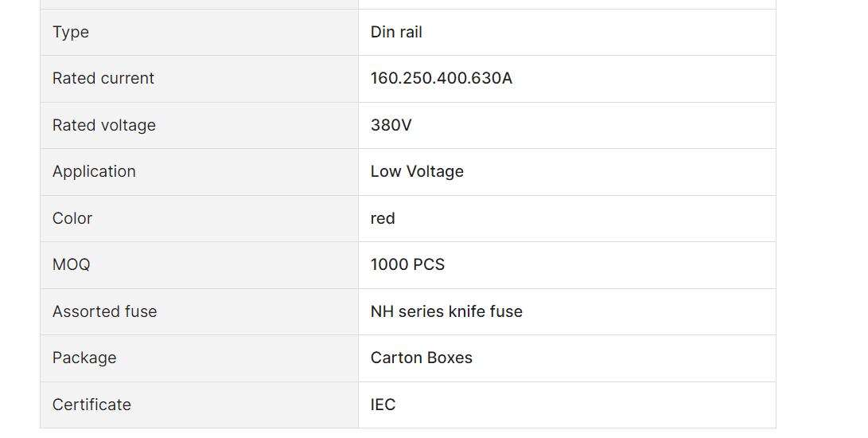Select the 160.250.400.630A value text
868x438 pixels.
(442, 79)
